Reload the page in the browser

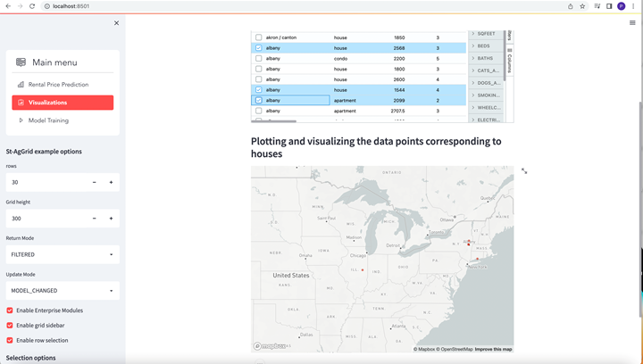(x=32, y=5)
